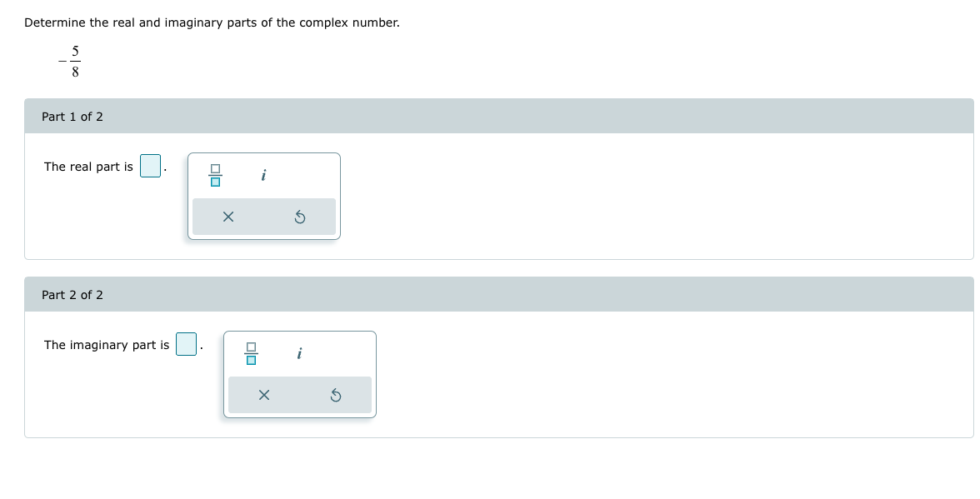Select the Part 1 of 2 header

pyautogui.click(x=72, y=117)
